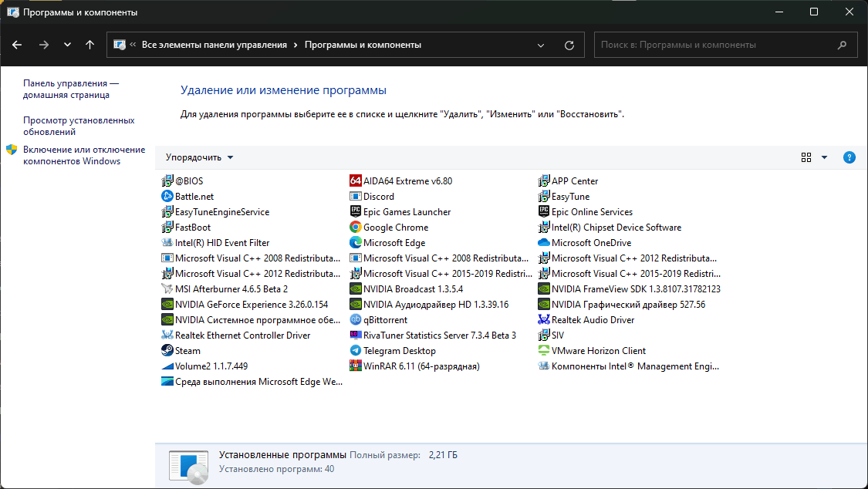
Task: Click the Microsoft OneDrive cloud icon
Action: coord(544,243)
